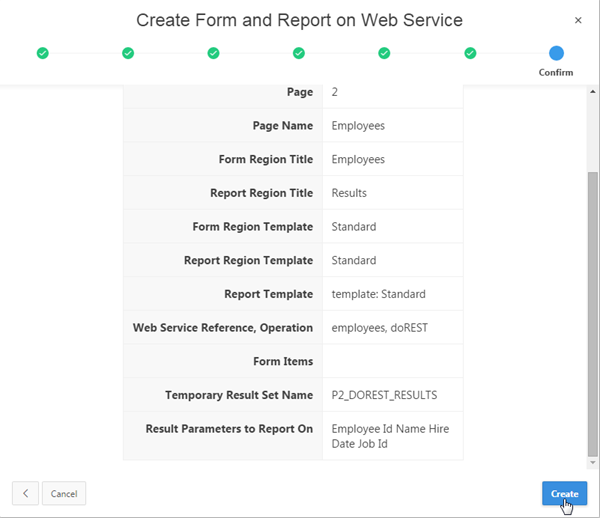Screen dimensions: 600x518
Task: Go to the second completed wizard step
Action: [128, 53]
